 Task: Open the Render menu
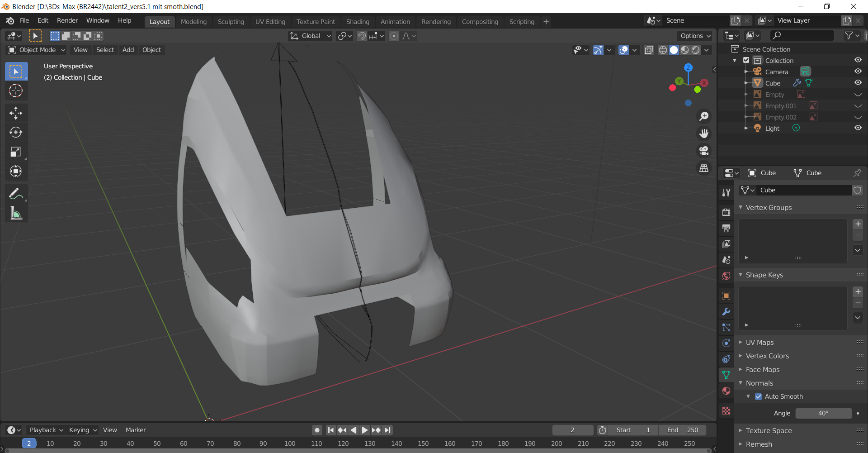(x=67, y=20)
